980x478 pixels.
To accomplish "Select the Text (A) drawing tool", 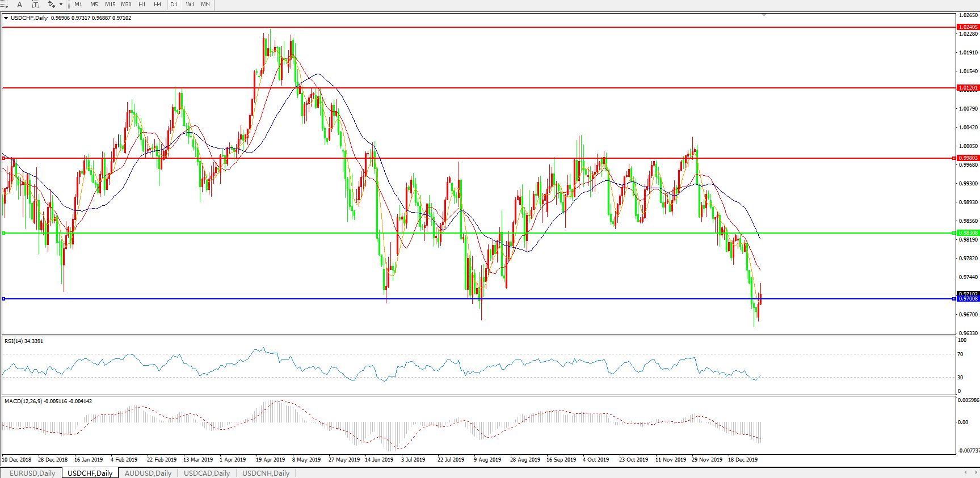I will pyautogui.click(x=19, y=5).
